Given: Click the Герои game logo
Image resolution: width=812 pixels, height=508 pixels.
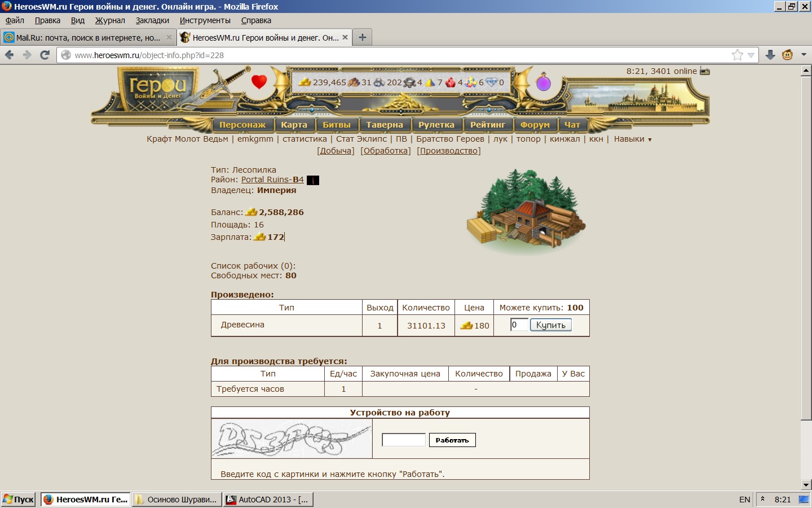Looking at the screenshot, I should coord(157,89).
